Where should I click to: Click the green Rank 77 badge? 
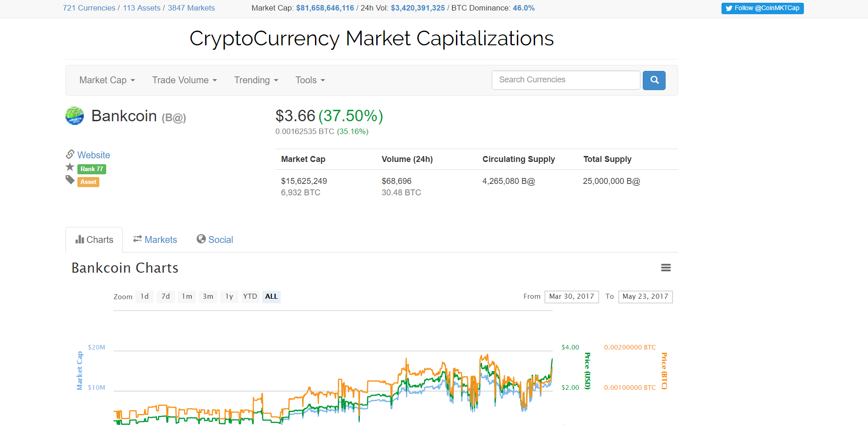(x=92, y=169)
